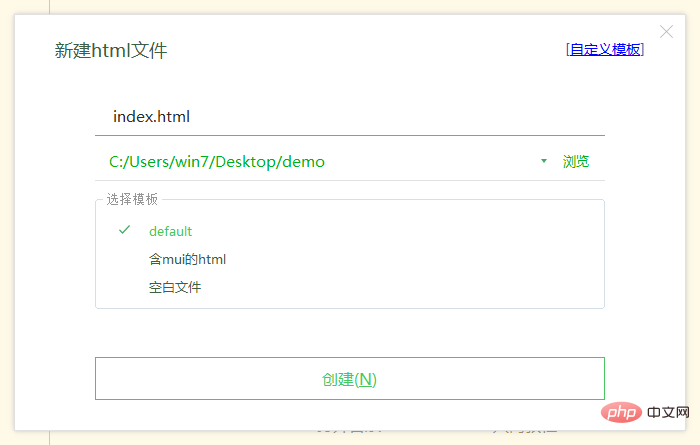Click the green underline beneath the filename field
Viewport: 700px width, 445px height.
[350, 135]
